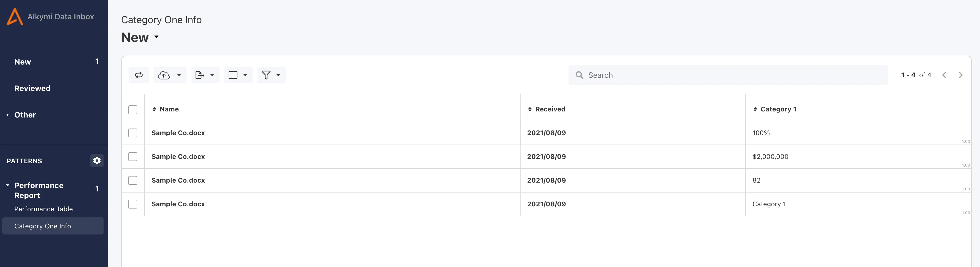Click the refresh/reload icon in toolbar
The image size is (980, 267).
[139, 75]
